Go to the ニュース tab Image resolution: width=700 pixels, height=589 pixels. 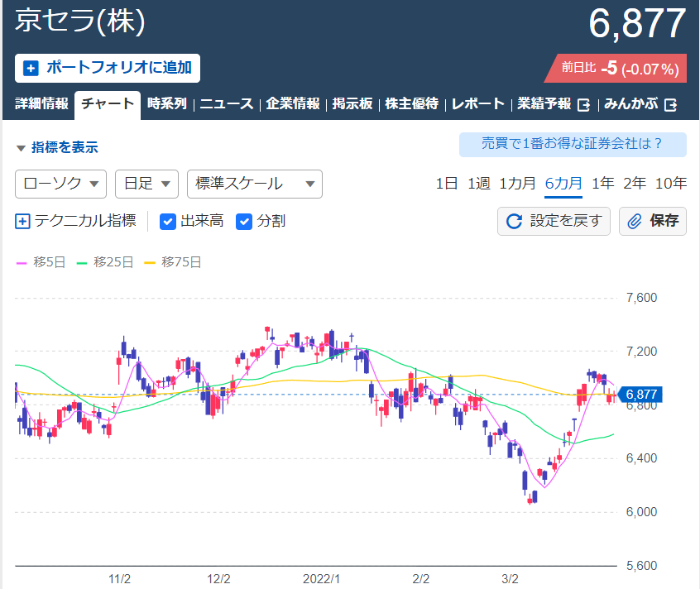(227, 103)
